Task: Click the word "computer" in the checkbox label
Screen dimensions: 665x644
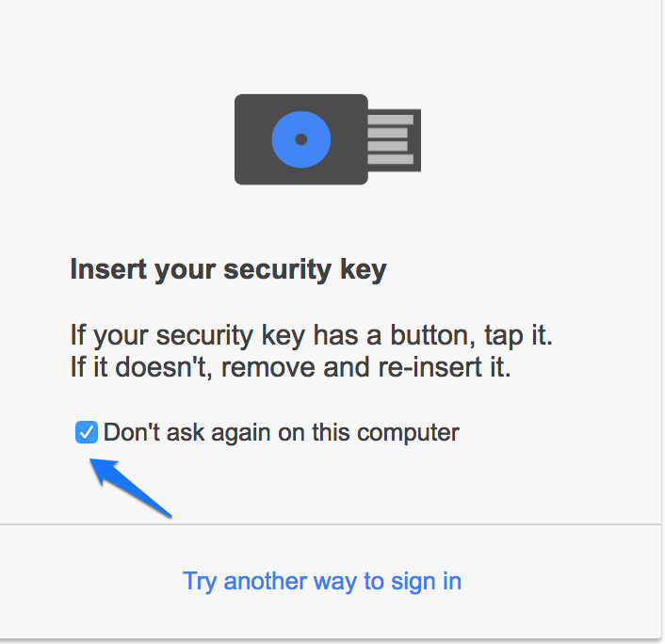Action: coord(408,433)
